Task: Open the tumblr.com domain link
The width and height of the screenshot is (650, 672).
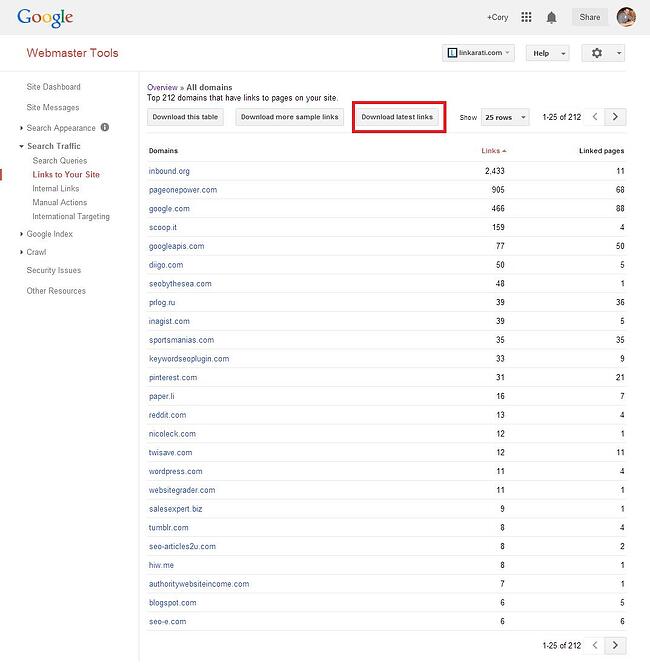Action: pos(169,528)
